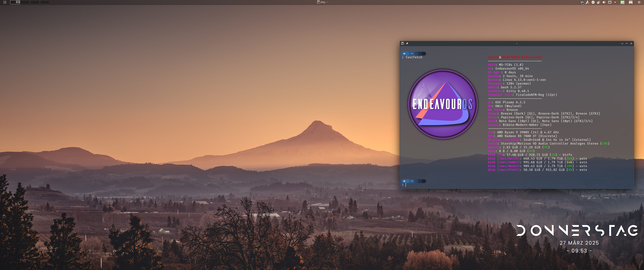This screenshot has height=270, width=644.
Task: Click the 'Disk (/mnt/MEDIA)' line
Action: 537,166
